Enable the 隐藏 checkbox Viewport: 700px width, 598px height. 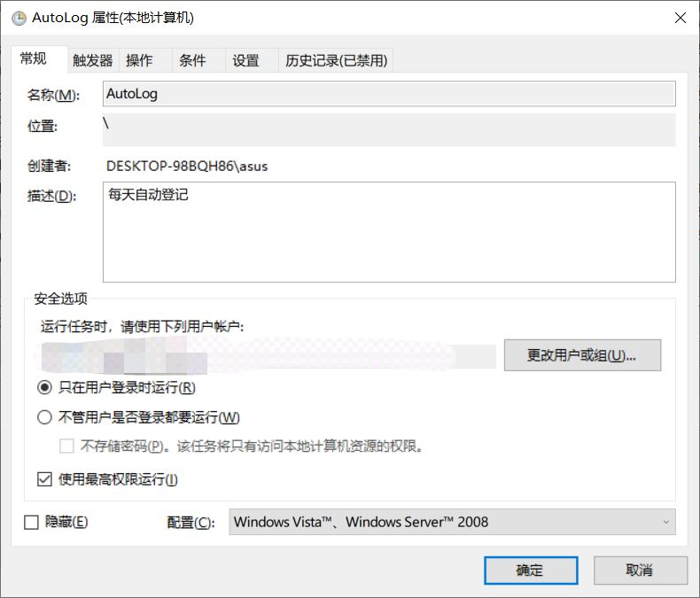[31, 522]
